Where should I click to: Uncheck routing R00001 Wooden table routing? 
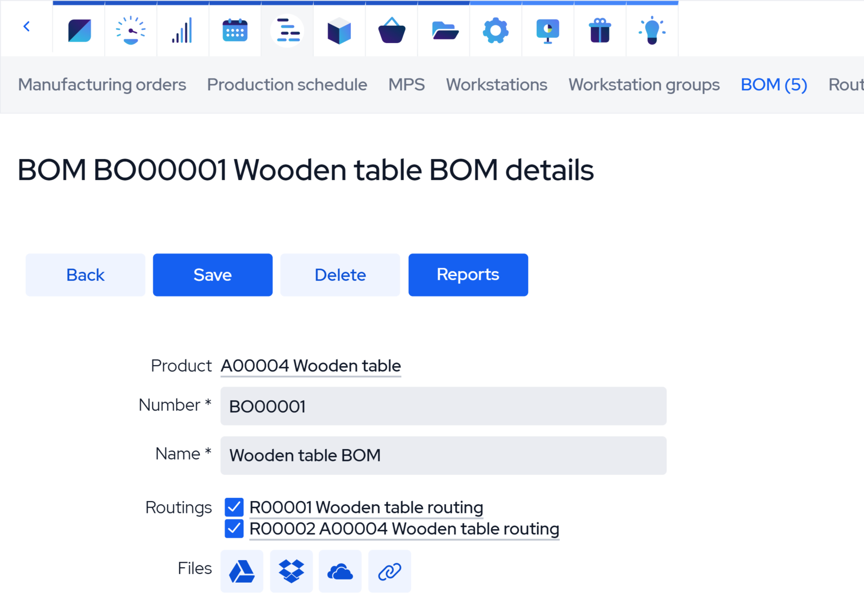click(x=234, y=507)
